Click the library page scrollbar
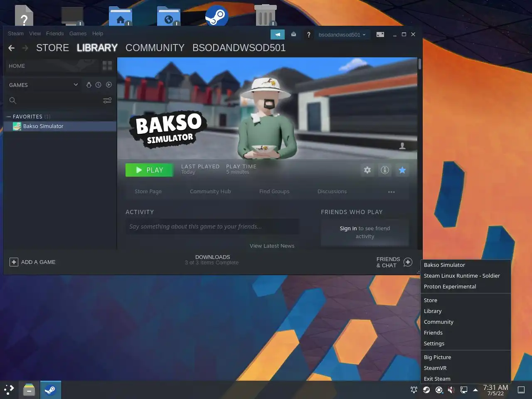 tap(420, 64)
